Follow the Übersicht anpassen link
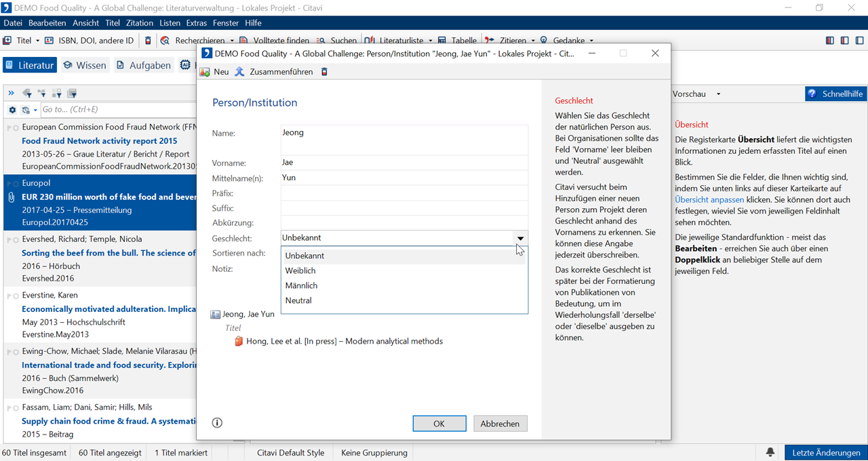This screenshot has width=868, height=461. [x=709, y=199]
